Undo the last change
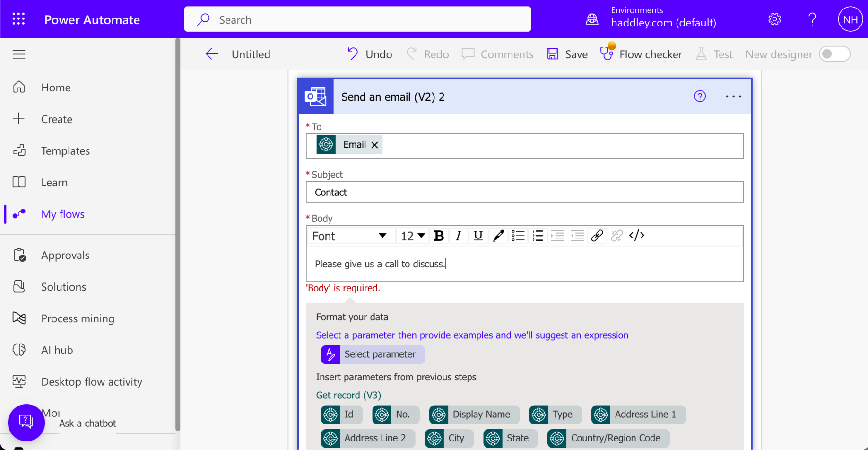 (x=370, y=54)
